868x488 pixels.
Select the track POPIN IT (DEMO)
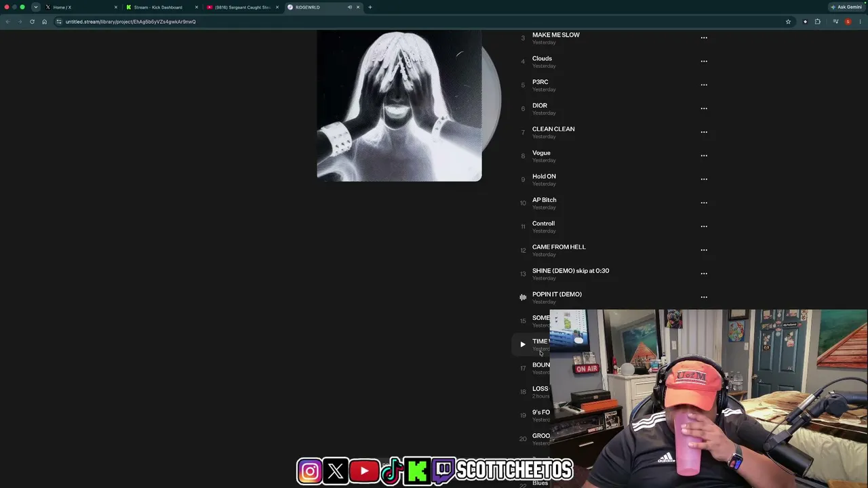[557, 294]
